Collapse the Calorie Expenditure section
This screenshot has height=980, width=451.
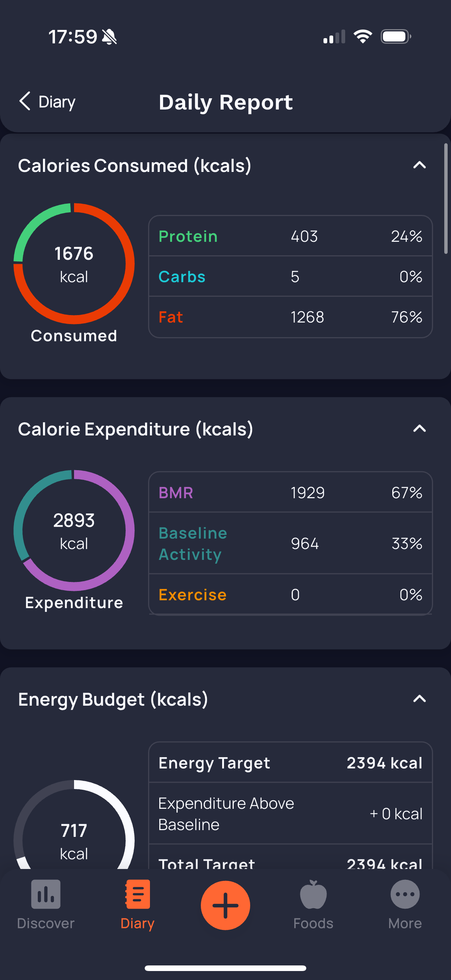click(419, 429)
